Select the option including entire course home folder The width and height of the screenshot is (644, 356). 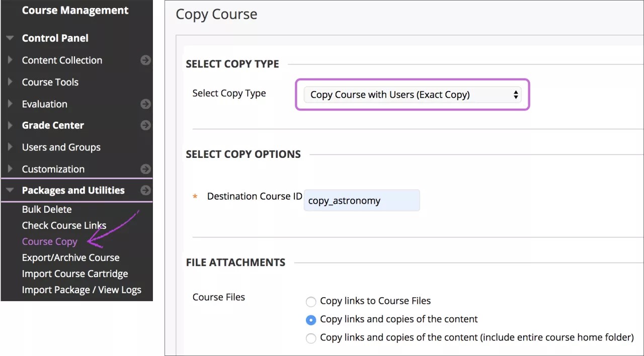point(311,338)
